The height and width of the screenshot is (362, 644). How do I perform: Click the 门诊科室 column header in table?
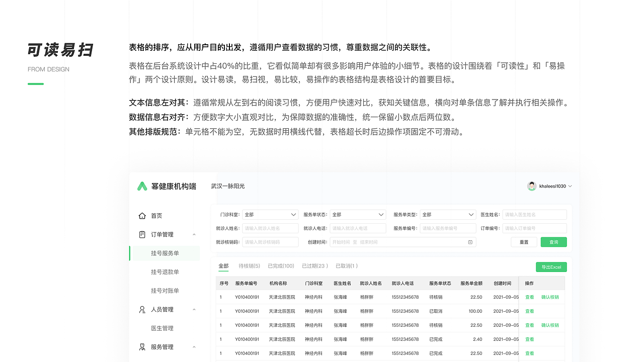[x=313, y=284]
